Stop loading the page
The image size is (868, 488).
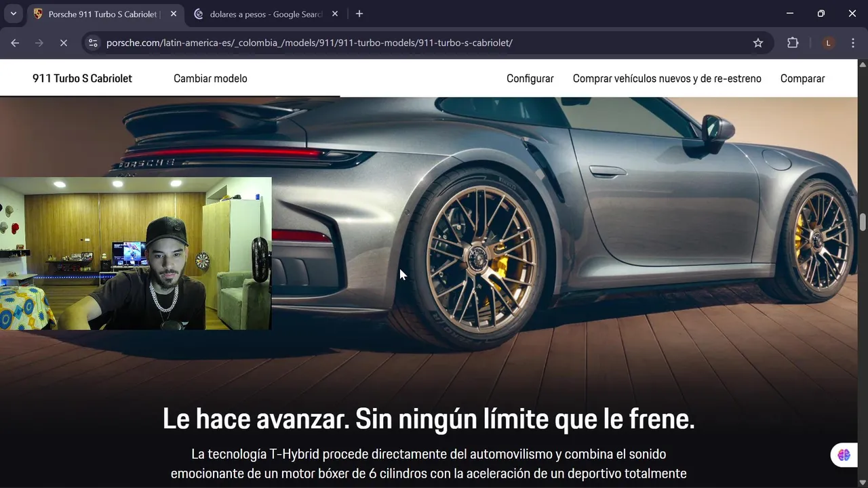click(63, 43)
